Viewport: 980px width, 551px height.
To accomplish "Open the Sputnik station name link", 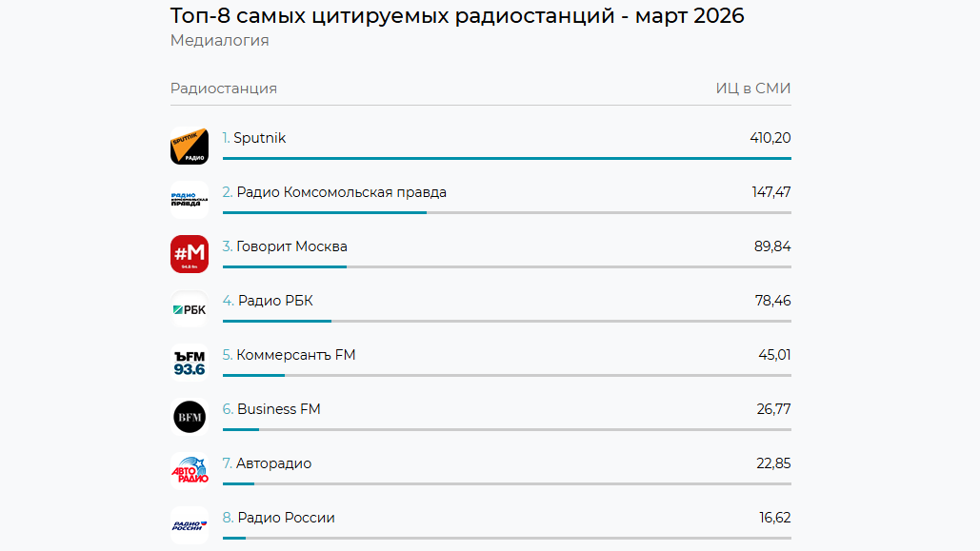I will point(259,138).
